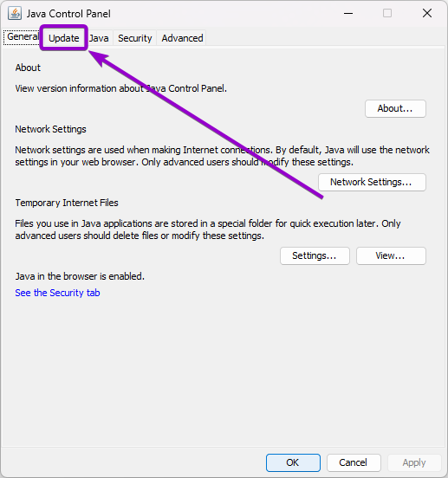Switch to the Security tab
The width and height of the screenshot is (448, 478).
[135, 38]
